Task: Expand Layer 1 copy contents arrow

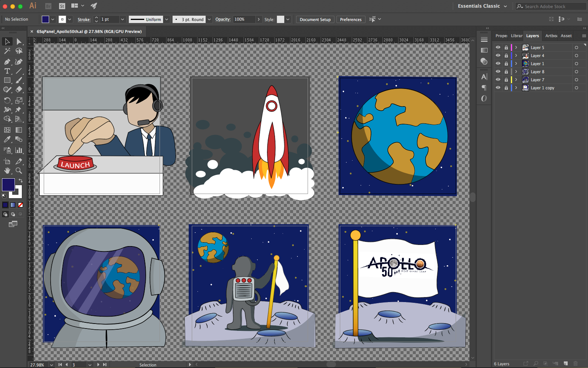Action: tap(516, 88)
